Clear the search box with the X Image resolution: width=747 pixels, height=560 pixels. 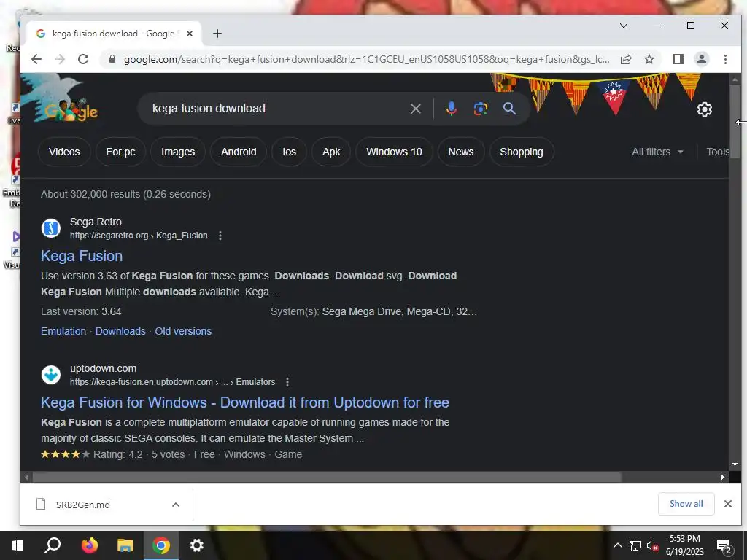(415, 109)
